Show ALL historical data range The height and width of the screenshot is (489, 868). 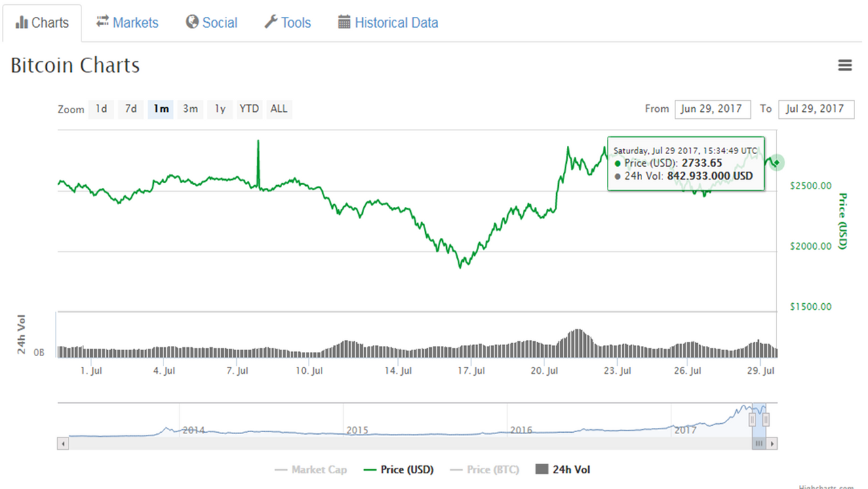[x=279, y=109]
